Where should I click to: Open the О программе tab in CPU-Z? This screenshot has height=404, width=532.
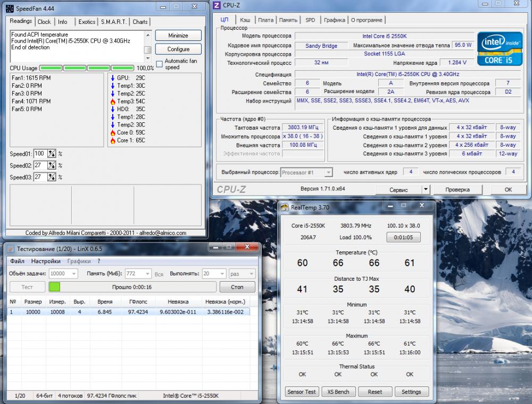367,20
